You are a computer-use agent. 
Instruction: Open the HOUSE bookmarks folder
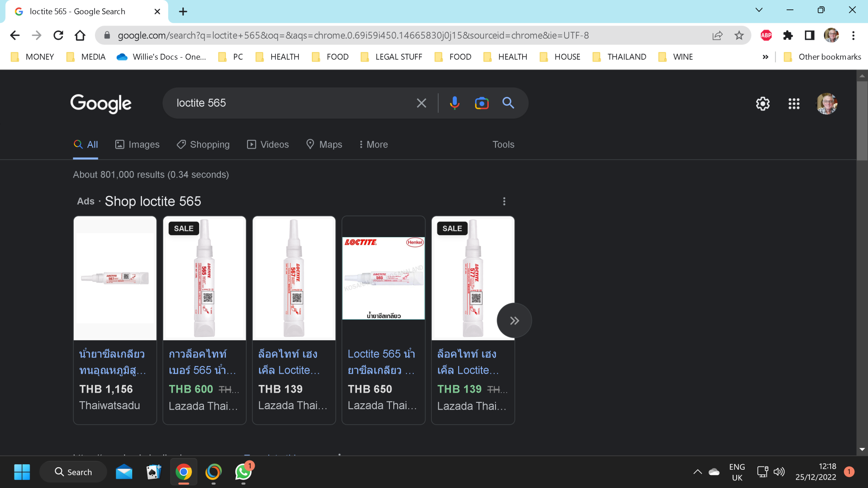(560, 57)
